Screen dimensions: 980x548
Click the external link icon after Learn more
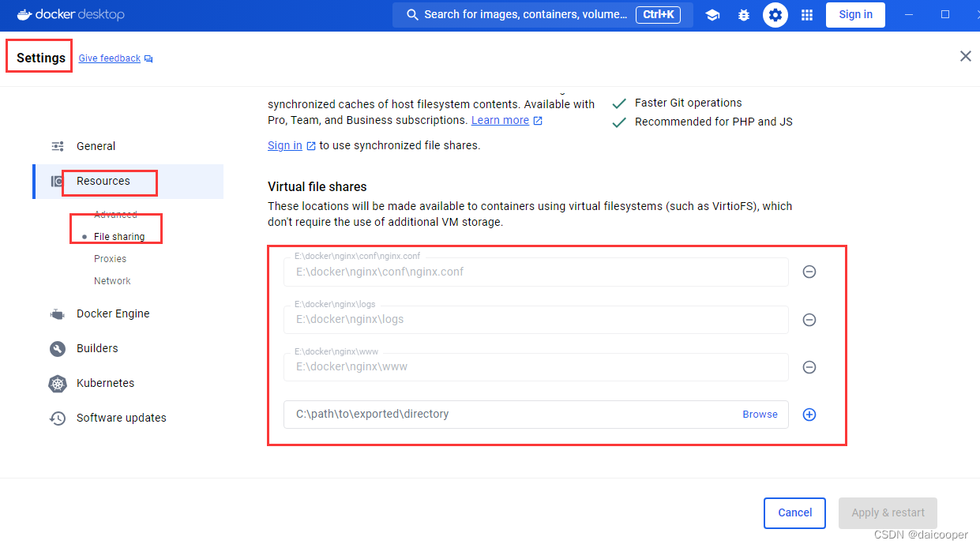pyautogui.click(x=538, y=121)
